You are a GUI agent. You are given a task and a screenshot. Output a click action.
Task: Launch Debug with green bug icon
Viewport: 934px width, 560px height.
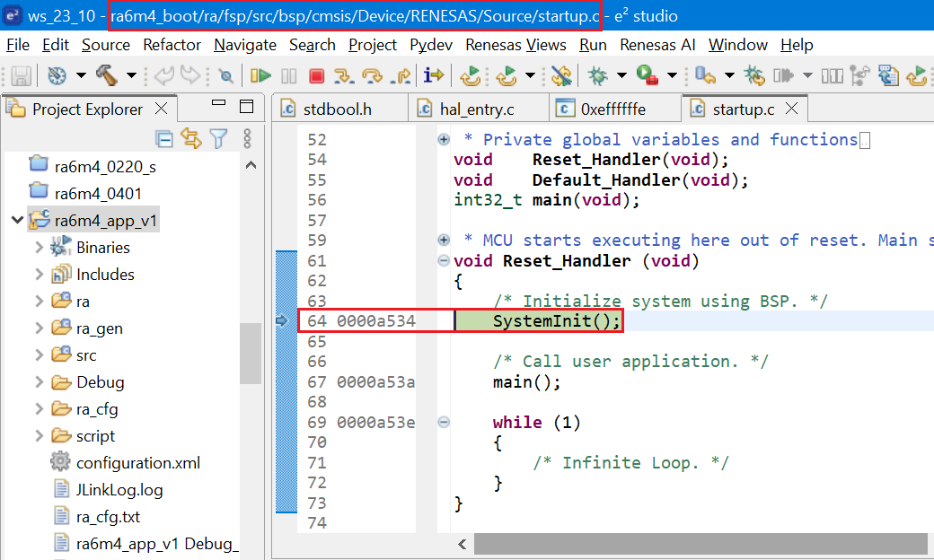[597, 75]
